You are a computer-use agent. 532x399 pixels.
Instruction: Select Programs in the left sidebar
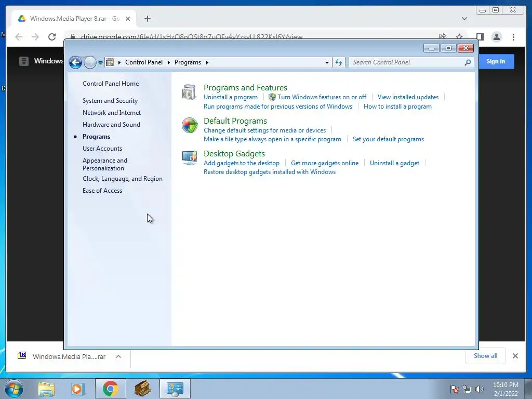point(96,137)
